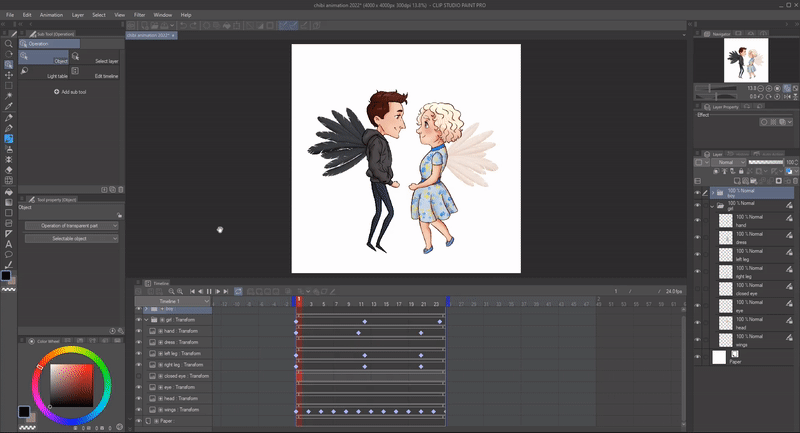Hide the Paper layer in Layer panel
Image resolution: width=800 pixels, height=433 pixels.
pos(698,357)
